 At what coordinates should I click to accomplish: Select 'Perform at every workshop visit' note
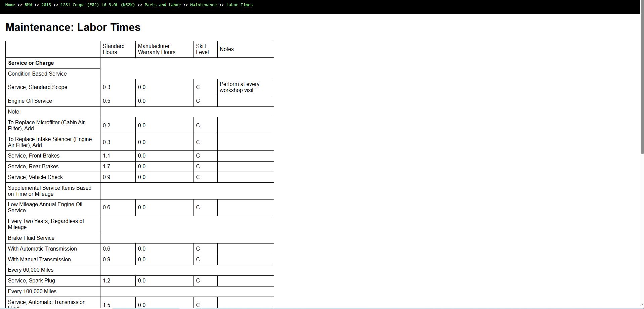tap(246, 87)
